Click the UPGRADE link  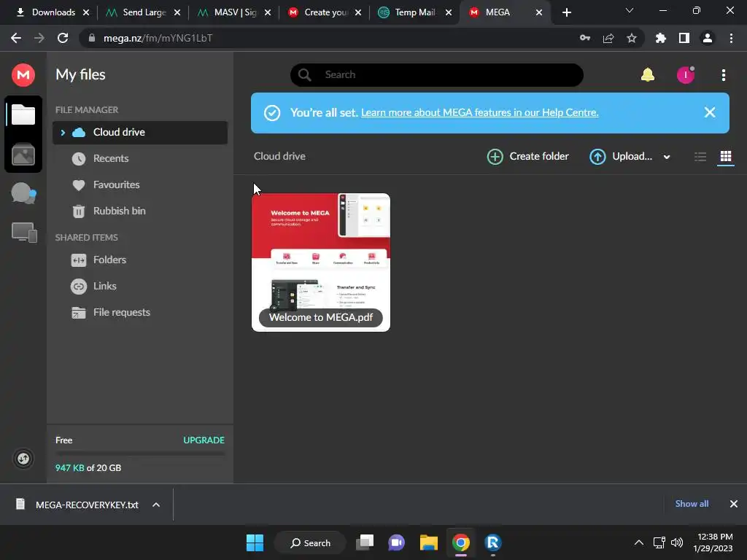tap(204, 440)
